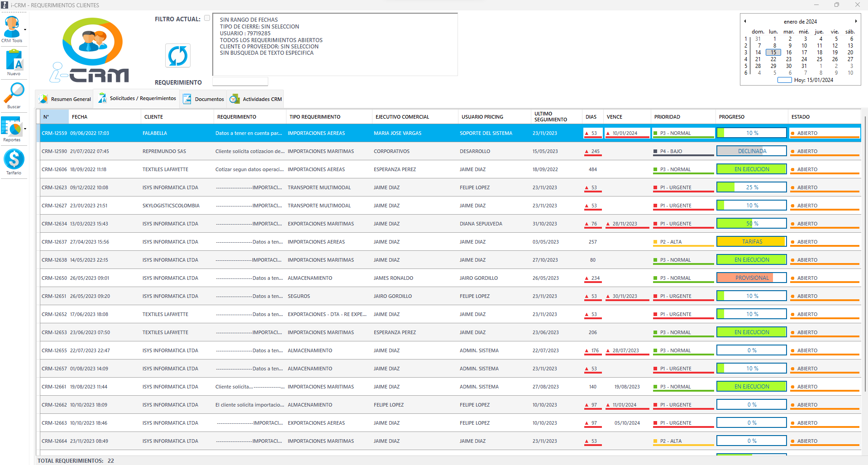The image size is (868, 465).
Task: Sort by the PRIORIDAD column header
Action: 667,117
